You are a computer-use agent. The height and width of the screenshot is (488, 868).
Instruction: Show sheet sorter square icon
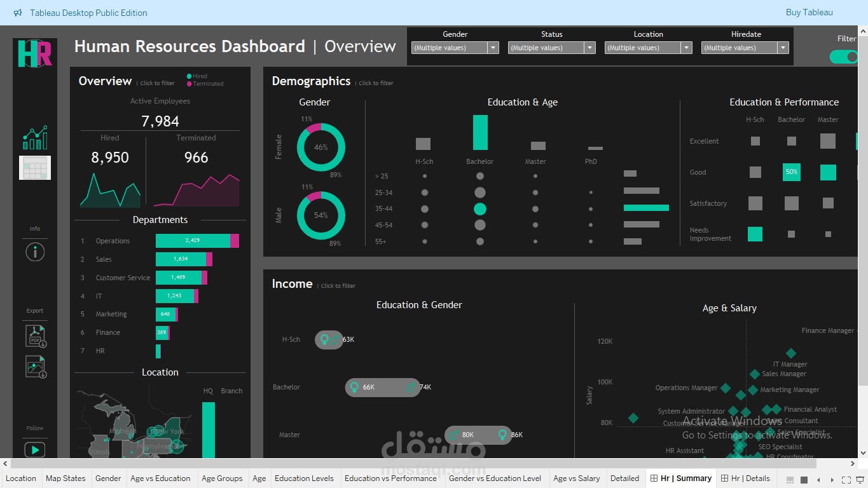[x=804, y=480]
